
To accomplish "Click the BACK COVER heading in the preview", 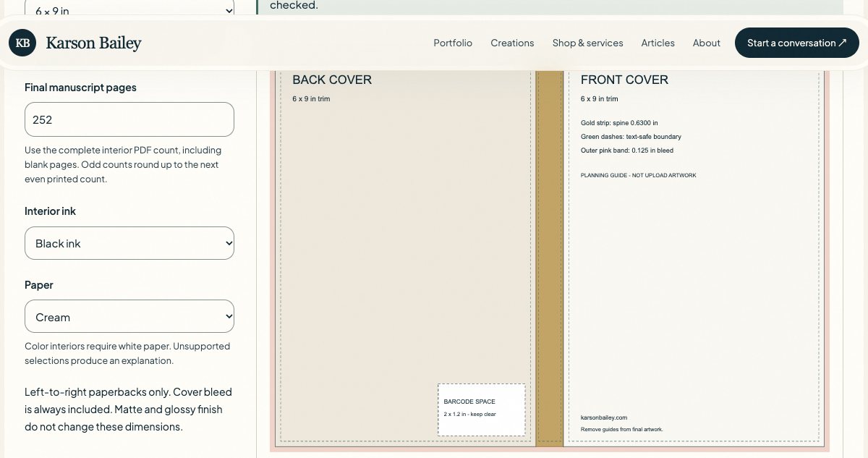I will [x=332, y=80].
